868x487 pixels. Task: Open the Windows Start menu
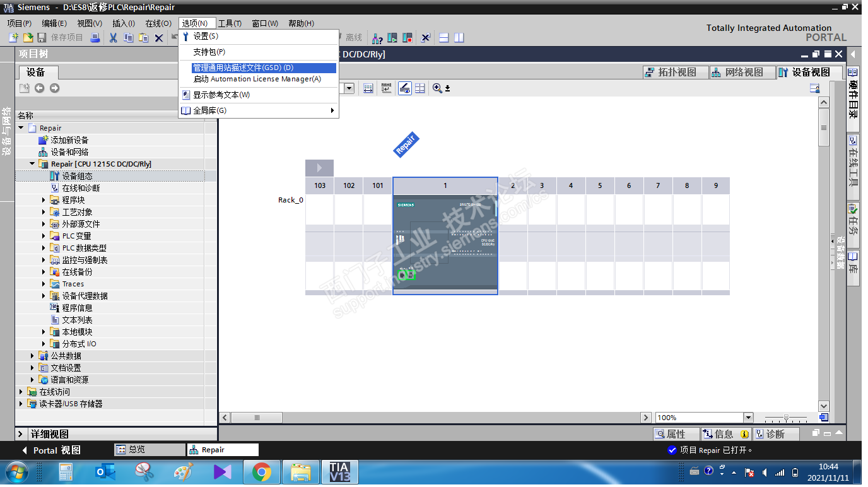(16, 472)
